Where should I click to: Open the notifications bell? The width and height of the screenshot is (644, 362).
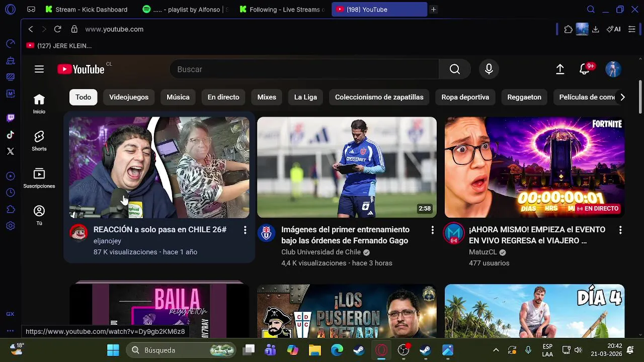[x=585, y=69]
